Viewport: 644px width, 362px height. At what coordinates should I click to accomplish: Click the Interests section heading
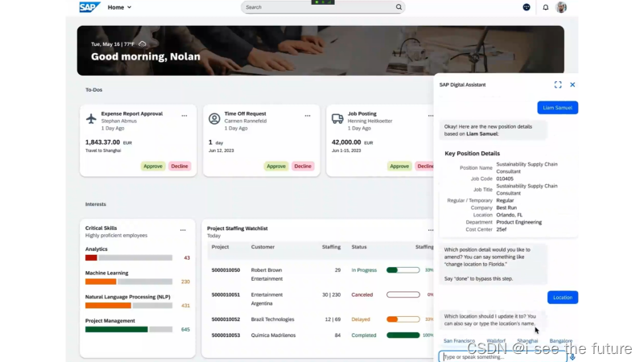coord(95,204)
